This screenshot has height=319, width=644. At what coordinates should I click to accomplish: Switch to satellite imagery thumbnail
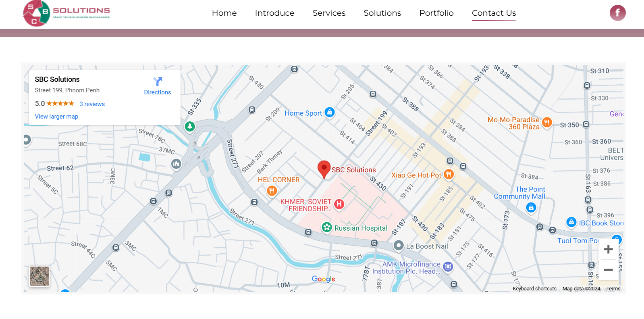coord(39,276)
